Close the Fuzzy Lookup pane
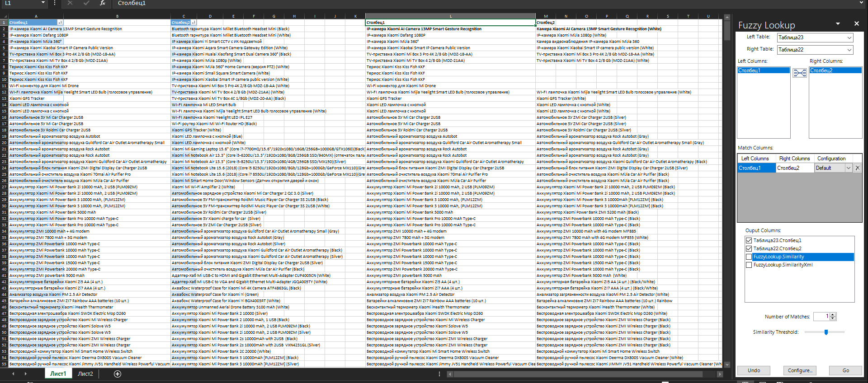 [x=856, y=23]
